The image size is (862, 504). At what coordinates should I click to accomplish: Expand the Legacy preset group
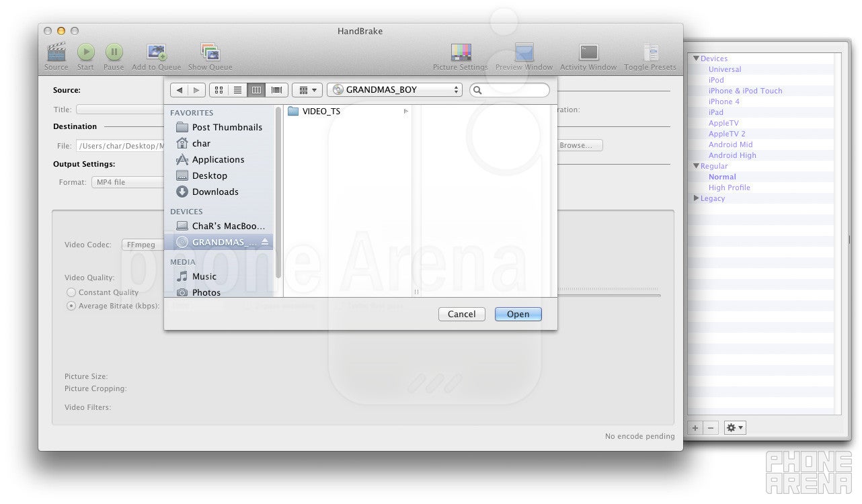(x=697, y=198)
